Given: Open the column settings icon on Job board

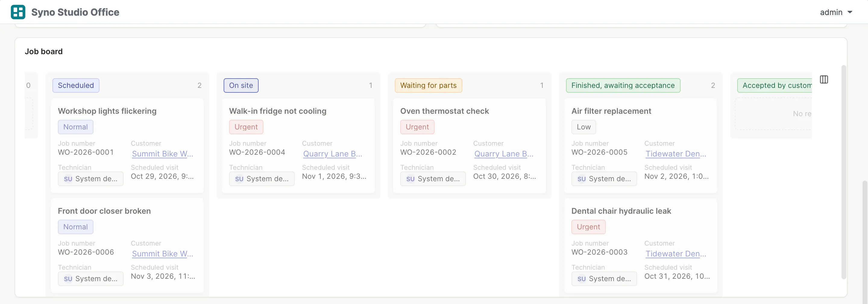Looking at the screenshot, I should pos(823,79).
